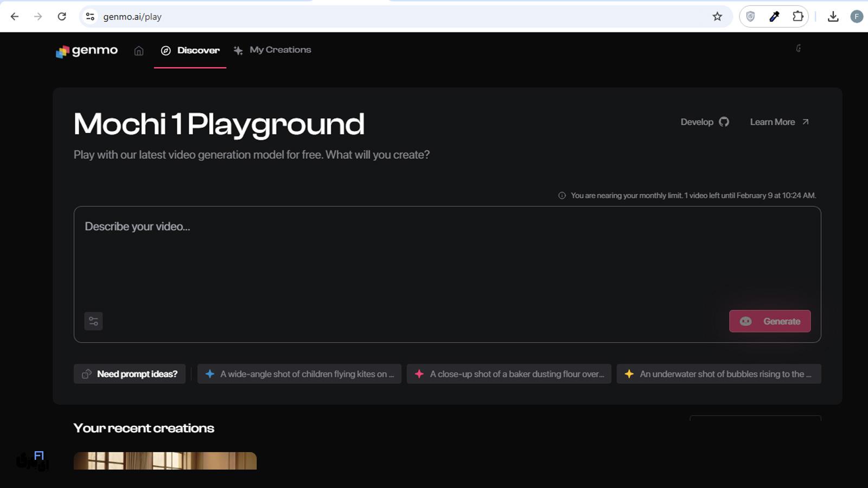Viewport: 868px width, 488px height.
Task: Click the genmo logo
Action: coord(87,50)
